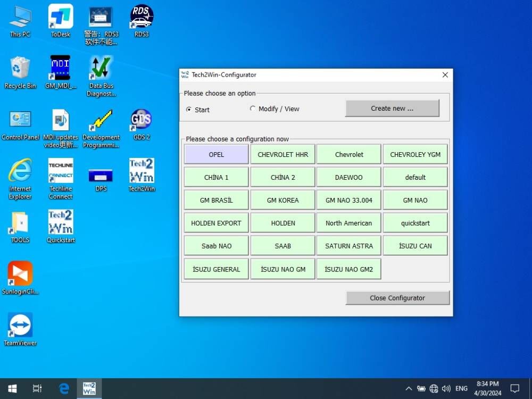Screen dimensions: 532x399
Task: Choose the Chevrolet configuration
Action: click(349, 154)
